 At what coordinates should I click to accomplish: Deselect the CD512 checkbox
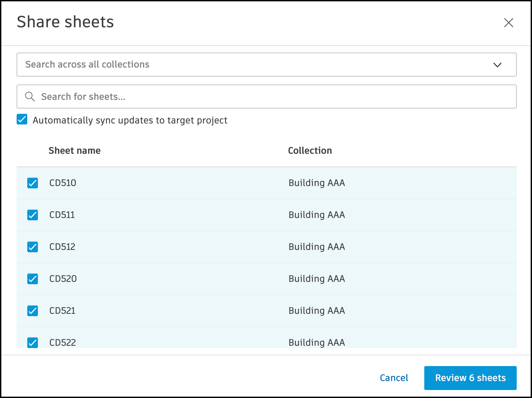tap(33, 247)
